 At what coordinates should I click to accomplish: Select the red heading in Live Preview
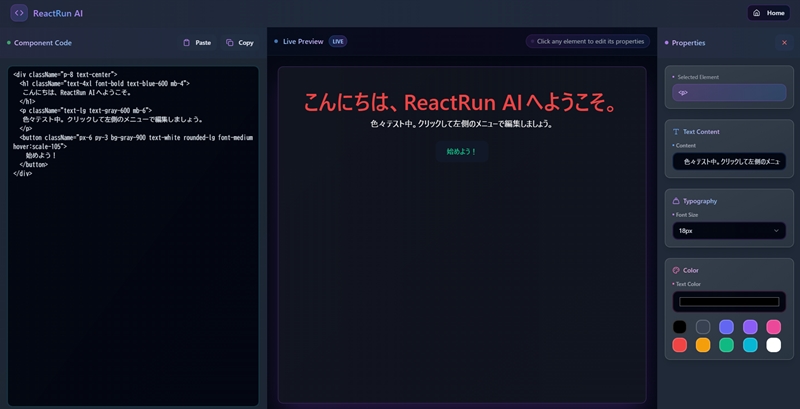pos(461,103)
